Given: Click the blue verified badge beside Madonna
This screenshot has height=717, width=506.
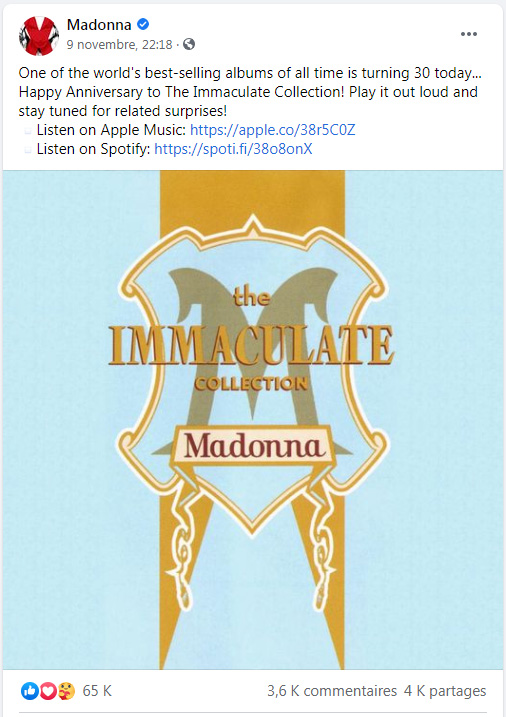Looking at the screenshot, I should coord(143,24).
